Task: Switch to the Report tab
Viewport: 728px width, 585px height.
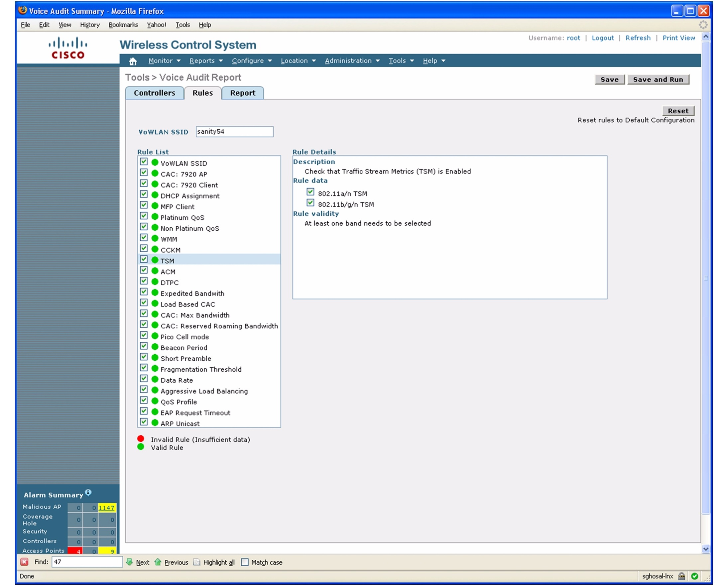Action: [x=242, y=93]
